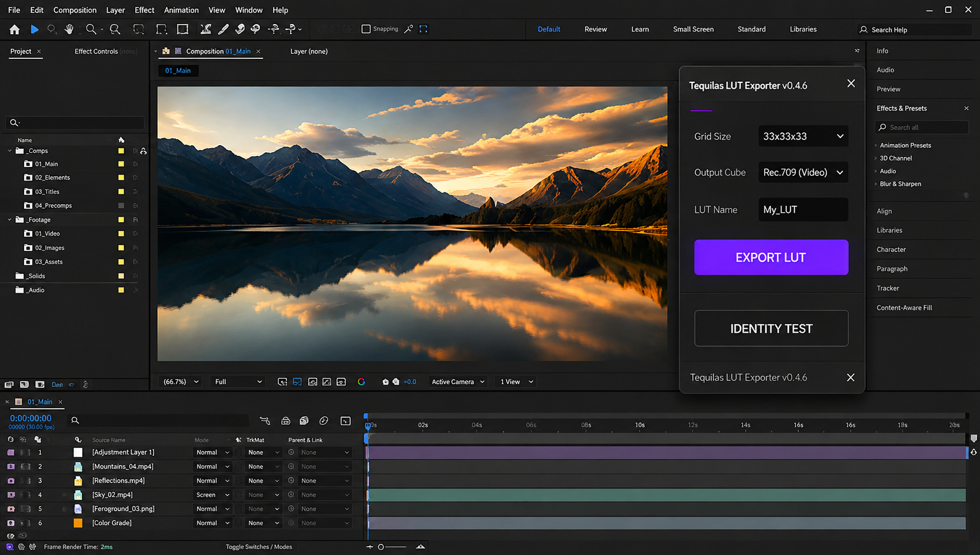The width and height of the screenshot is (980, 555).
Task: Click the Home icon in the toolbar
Action: point(15,29)
